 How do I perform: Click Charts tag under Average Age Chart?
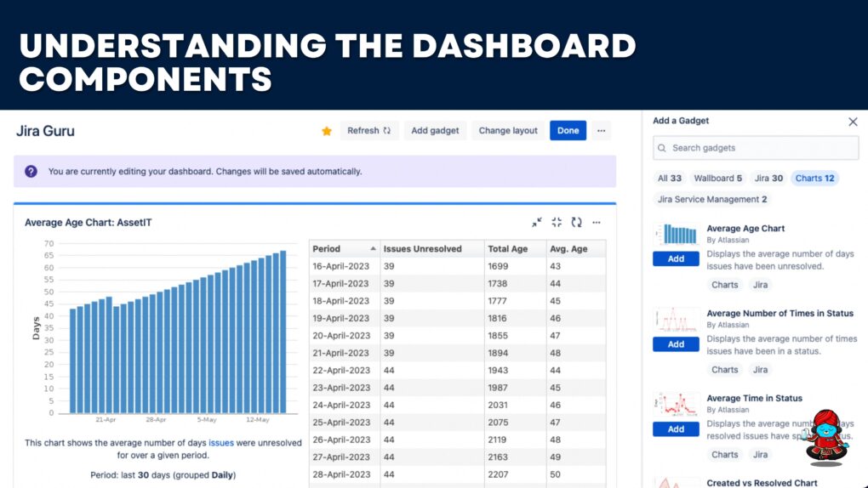coord(725,285)
